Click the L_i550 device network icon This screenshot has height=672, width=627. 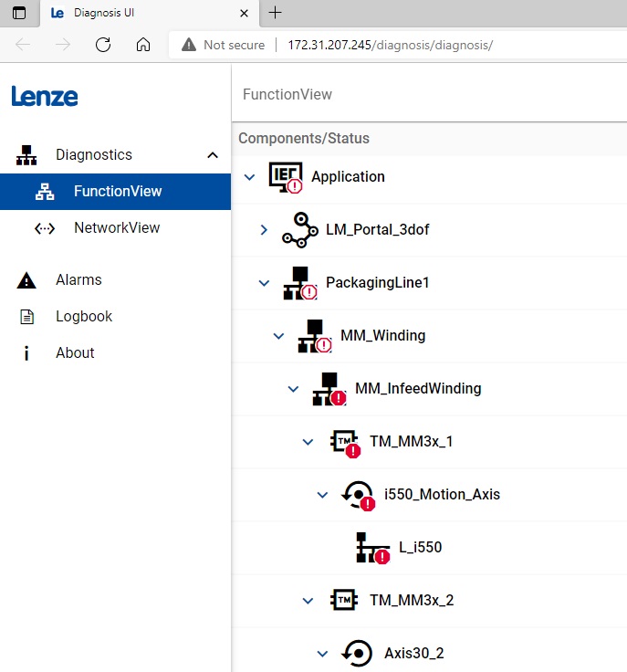pos(371,548)
